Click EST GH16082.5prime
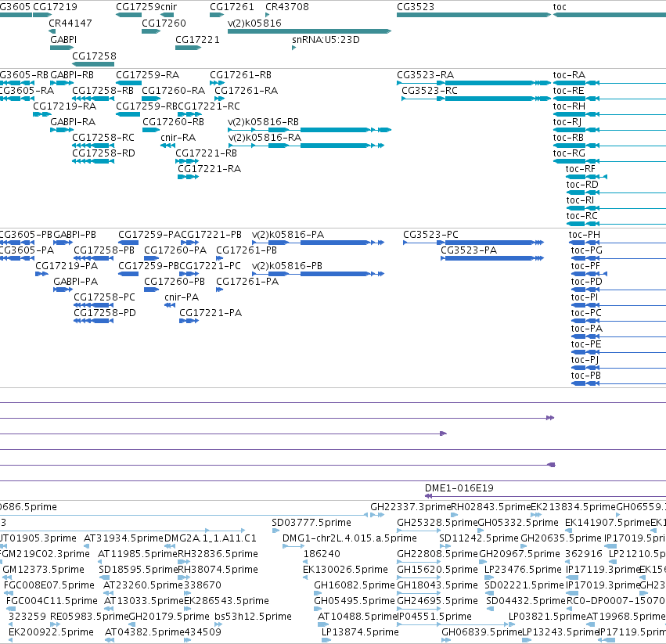The width and height of the screenshot is (666, 644). pyautogui.click(x=355, y=585)
